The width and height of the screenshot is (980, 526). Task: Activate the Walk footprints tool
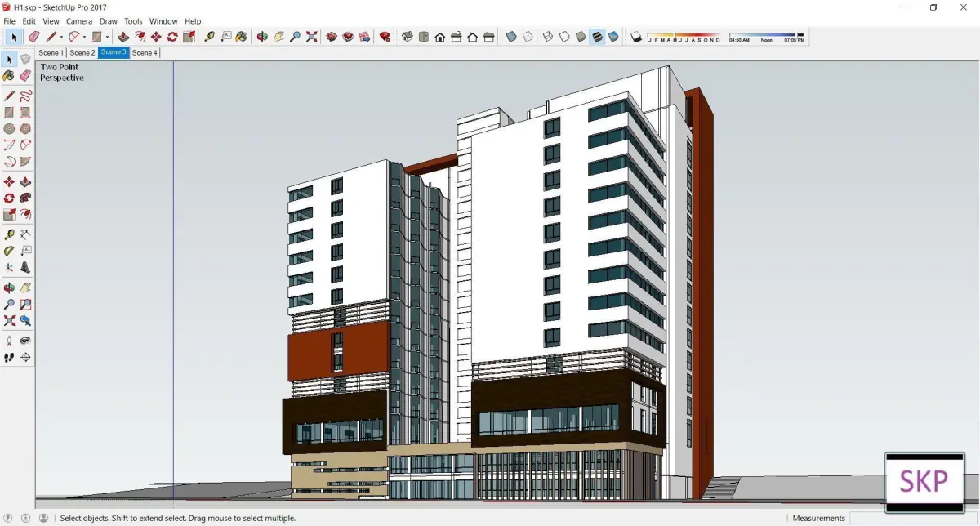9,357
